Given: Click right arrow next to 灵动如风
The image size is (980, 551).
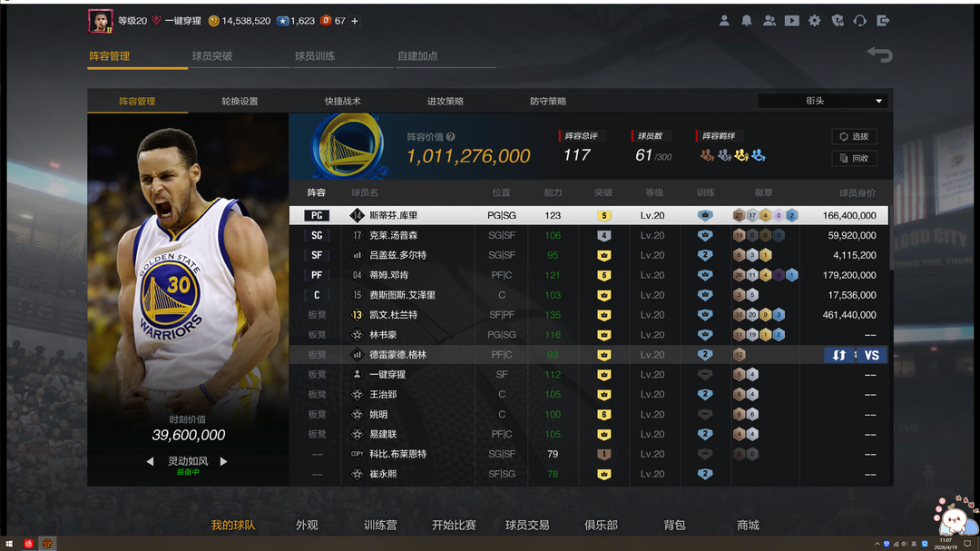Looking at the screenshot, I should click(224, 461).
